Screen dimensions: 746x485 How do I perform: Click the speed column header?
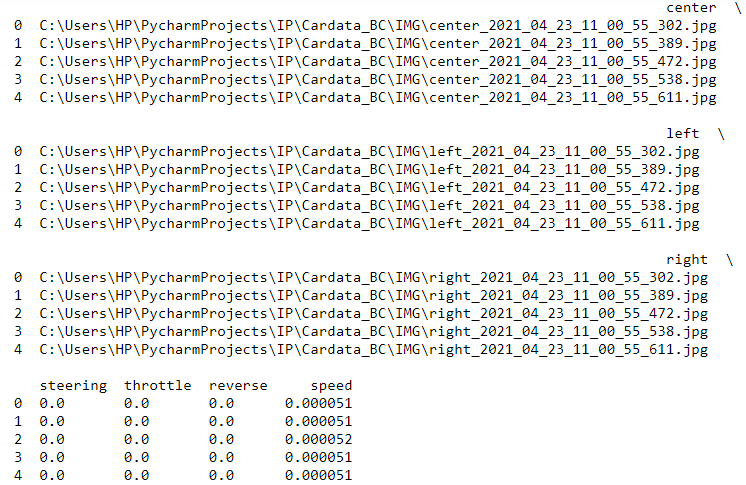coord(331,386)
